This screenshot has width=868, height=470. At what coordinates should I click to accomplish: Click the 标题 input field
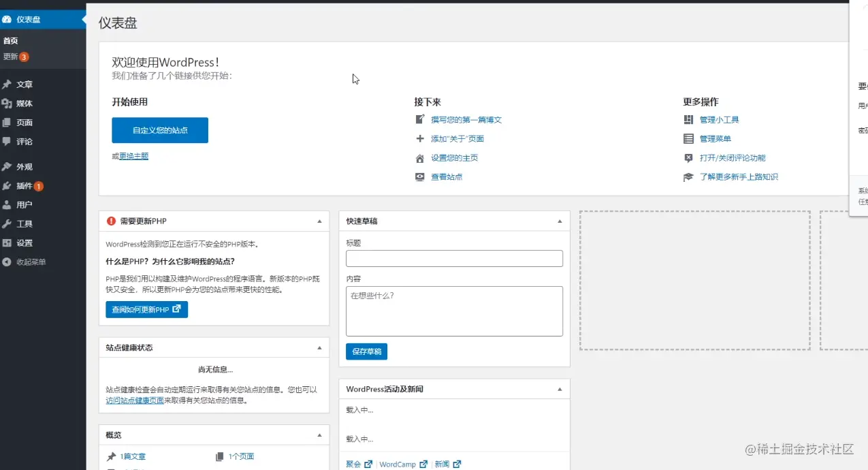coord(454,258)
